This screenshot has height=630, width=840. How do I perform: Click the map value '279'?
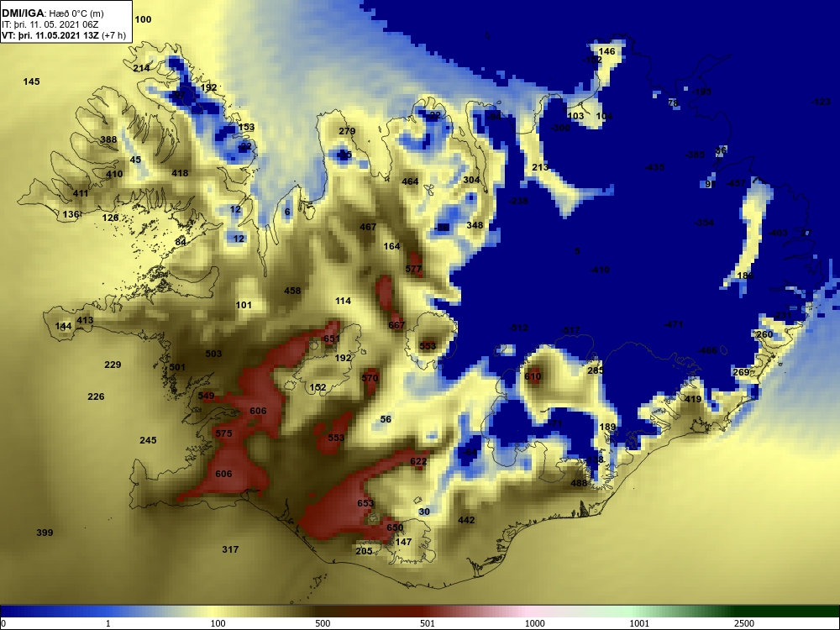tap(347, 131)
